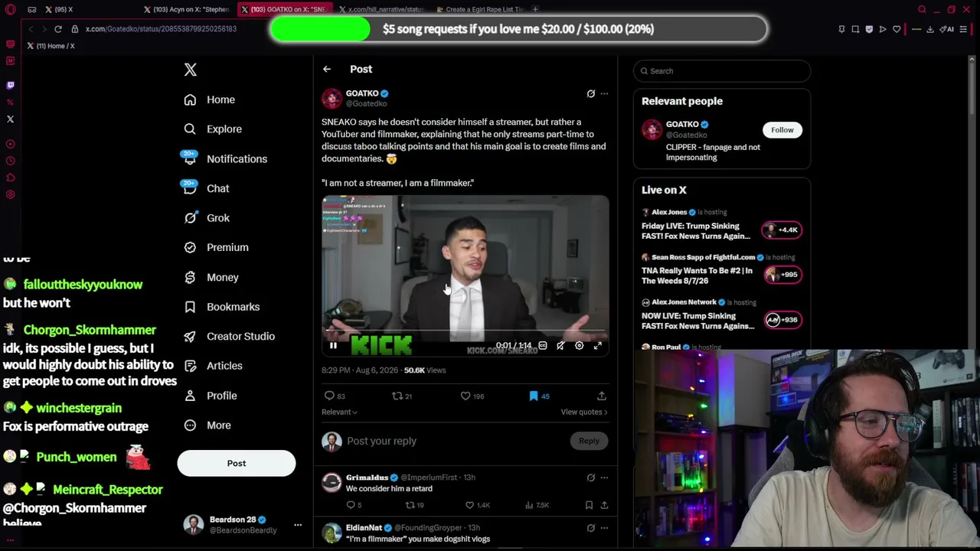
Task: Follow GOATKO in Relevant people
Action: click(x=782, y=130)
